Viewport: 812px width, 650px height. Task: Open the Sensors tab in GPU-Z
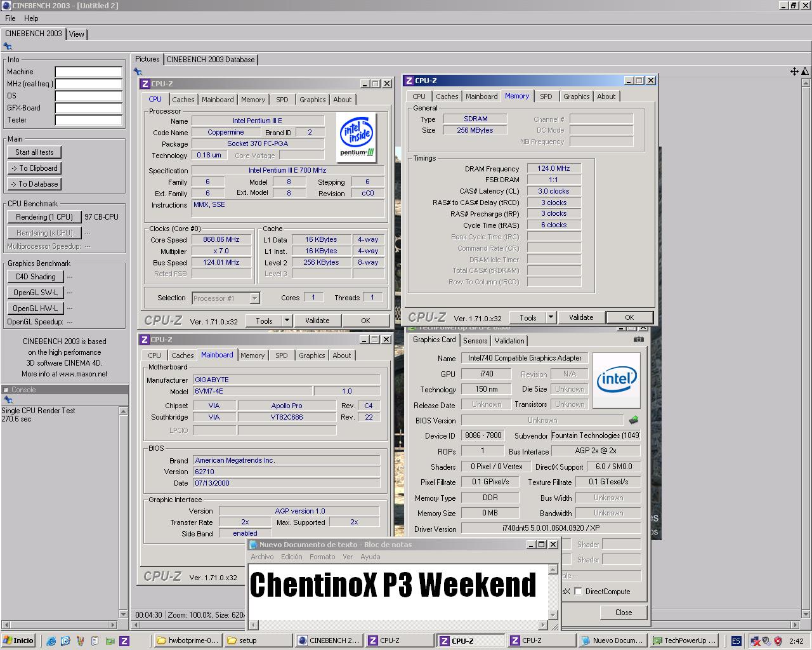click(475, 340)
